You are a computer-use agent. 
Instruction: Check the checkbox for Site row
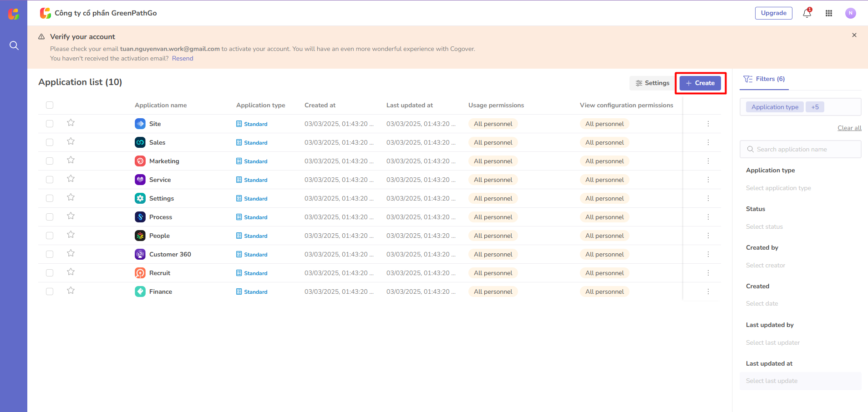pyautogui.click(x=50, y=124)
